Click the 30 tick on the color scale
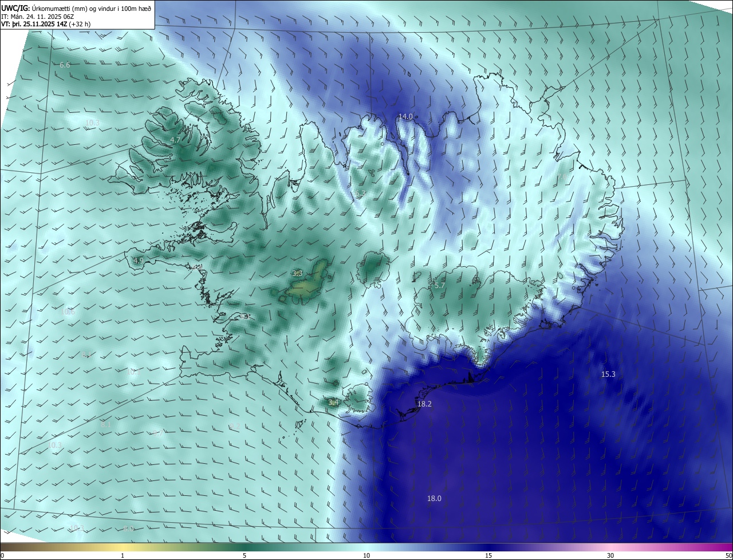The image size is (733, 560). click(x=610, y=555)
